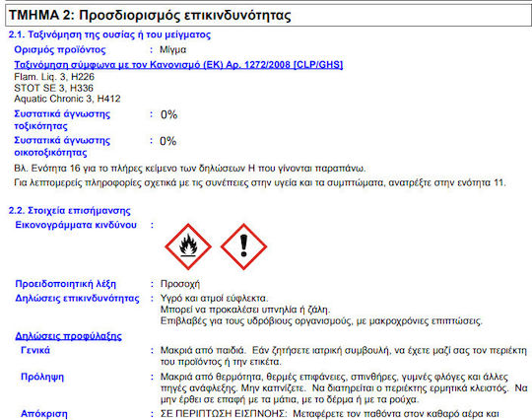Click the Ορισμός προϊόντος label

point(60,50)
